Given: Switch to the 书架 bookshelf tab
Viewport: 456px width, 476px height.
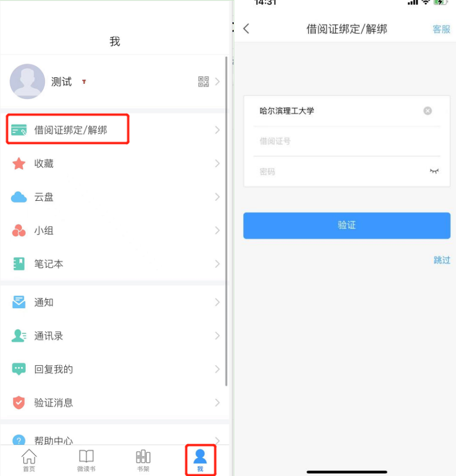Looking at the screenshot, I should (x=143, y=460).
